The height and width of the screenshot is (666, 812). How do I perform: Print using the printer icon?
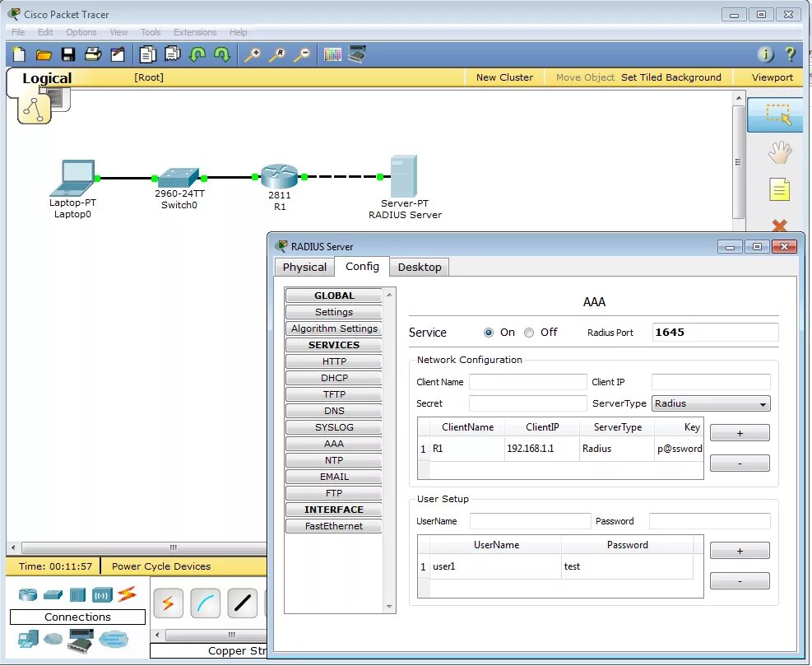93,54
